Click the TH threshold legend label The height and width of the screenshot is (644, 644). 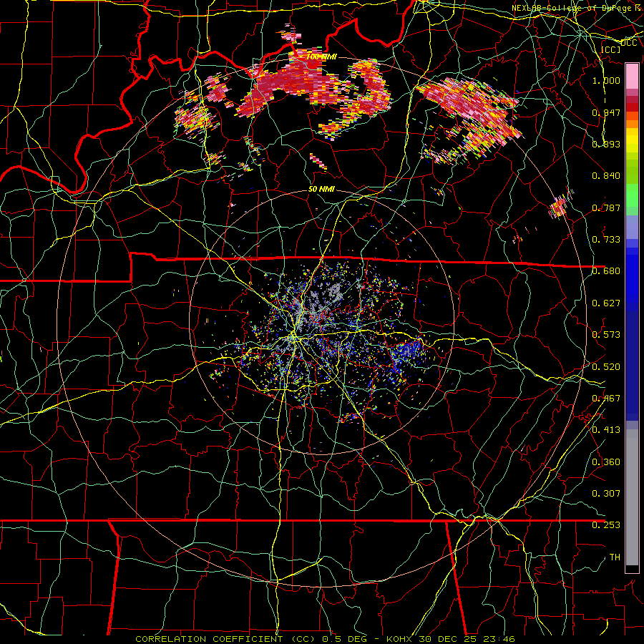point(615,557)
